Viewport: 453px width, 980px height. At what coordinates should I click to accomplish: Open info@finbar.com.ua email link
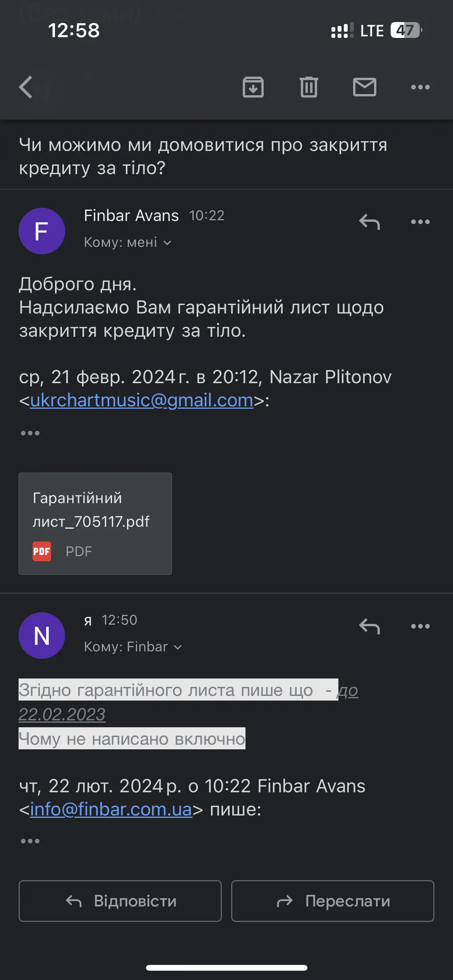click(111, 809)
